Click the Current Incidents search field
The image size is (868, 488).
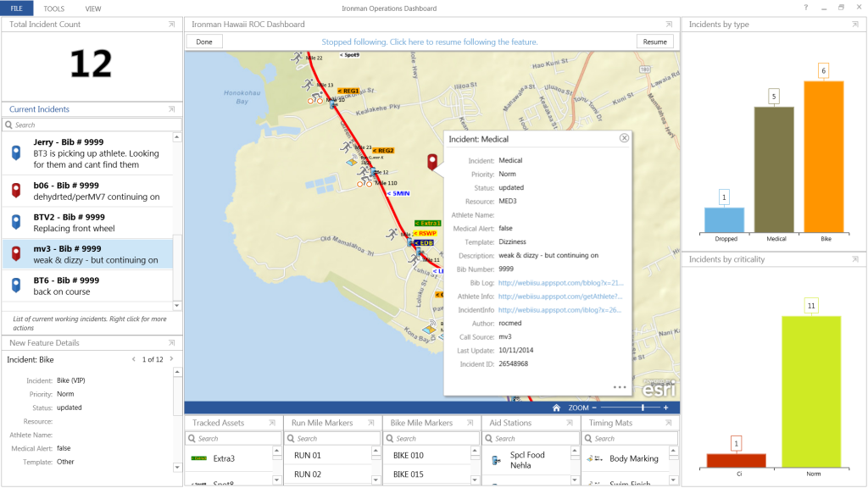[x=92, y=125]
